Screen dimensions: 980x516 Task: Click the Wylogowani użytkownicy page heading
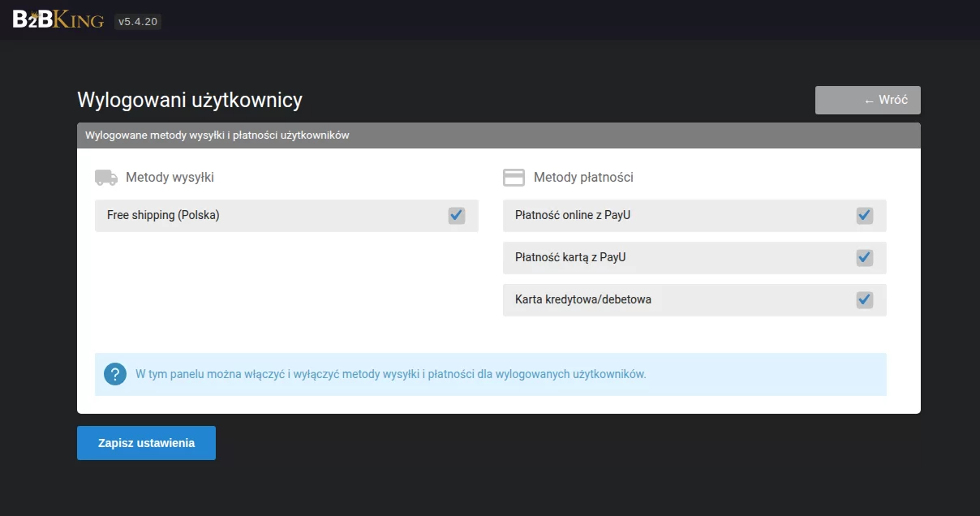tap(190, 100)
